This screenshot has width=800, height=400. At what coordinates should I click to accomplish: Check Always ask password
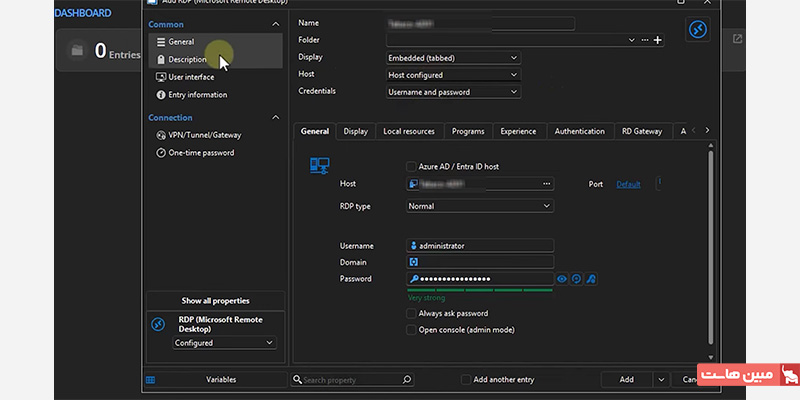[x=411, y=313]
